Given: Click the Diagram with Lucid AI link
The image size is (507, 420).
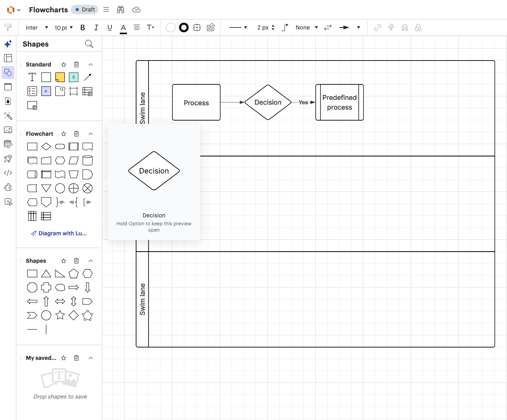Looking at the screenshot, I should coord(59,233).
